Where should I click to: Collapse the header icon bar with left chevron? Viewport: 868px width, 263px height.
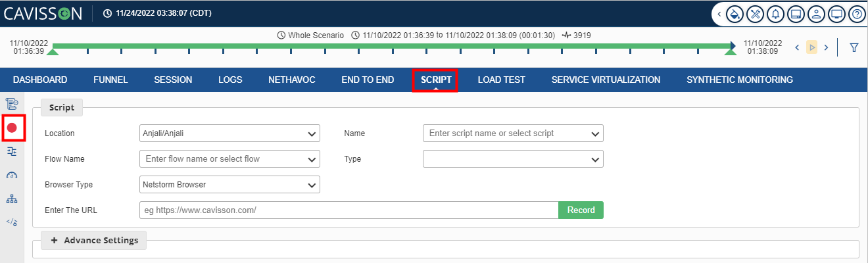pos(719,13)
